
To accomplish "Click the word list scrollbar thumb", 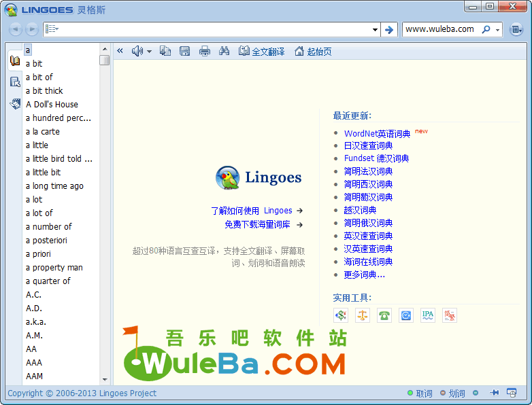I will click(105, 60).
